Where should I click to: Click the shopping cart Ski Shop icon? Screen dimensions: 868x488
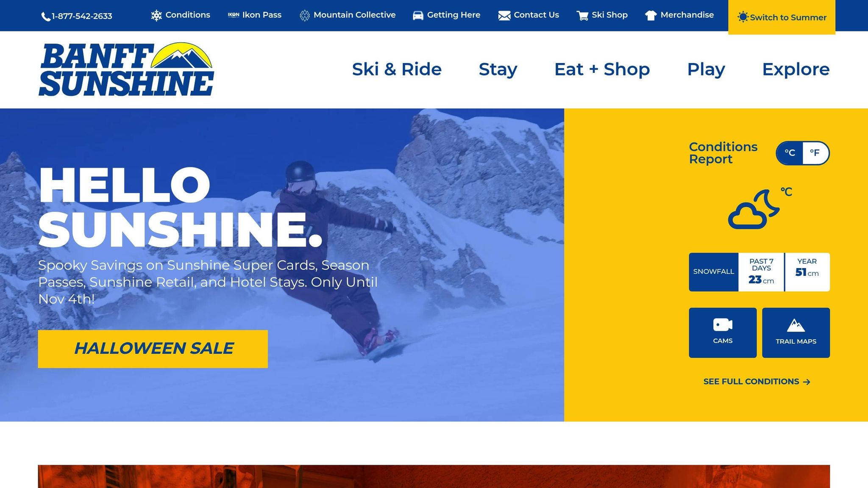coord(582,16)
